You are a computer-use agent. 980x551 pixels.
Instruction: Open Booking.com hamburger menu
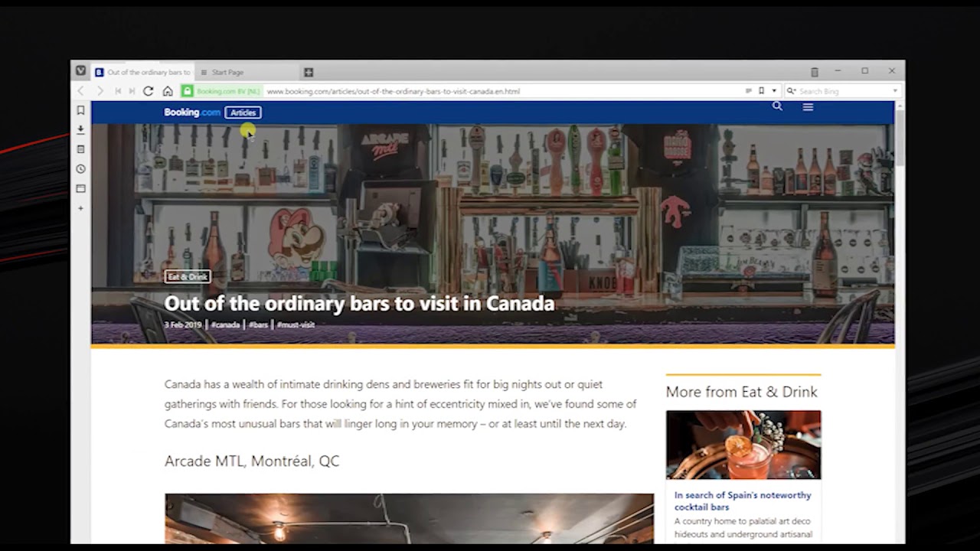808,107
